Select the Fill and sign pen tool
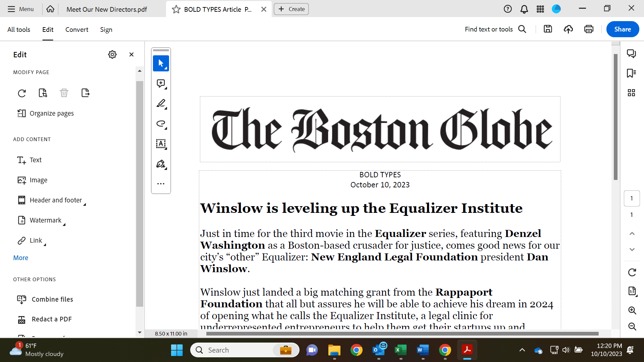 [x=161, y=164]
